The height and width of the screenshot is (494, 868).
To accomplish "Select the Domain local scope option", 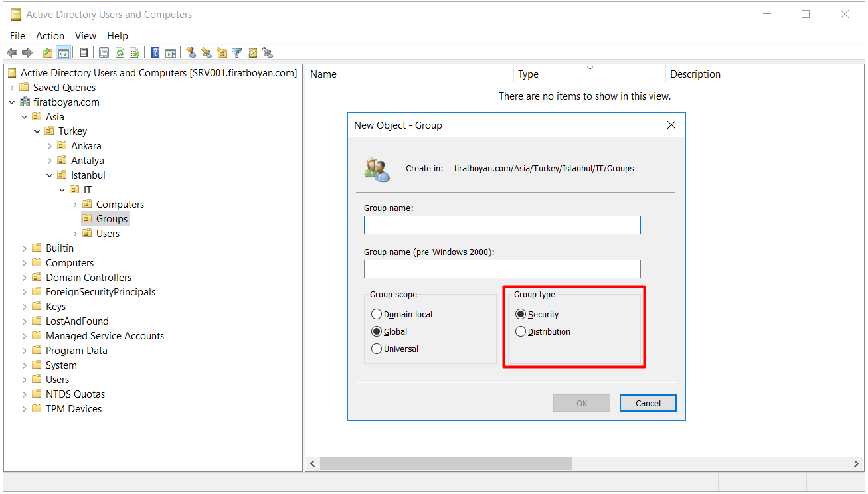I will tap(377, 315).
